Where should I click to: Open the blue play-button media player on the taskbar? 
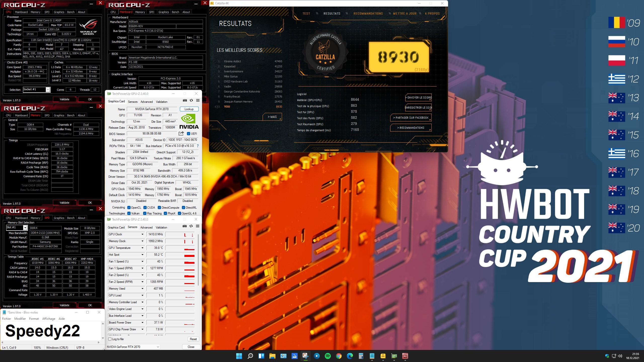pos(316,356)
